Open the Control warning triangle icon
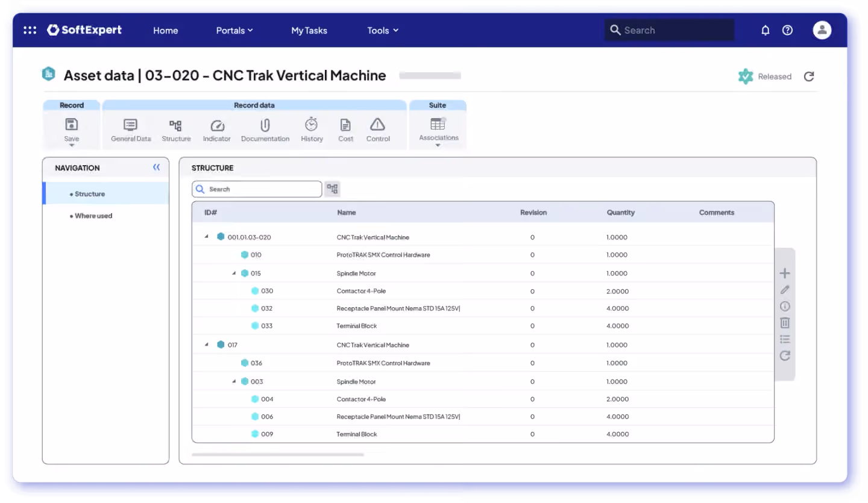 click(x=378, y=125)
